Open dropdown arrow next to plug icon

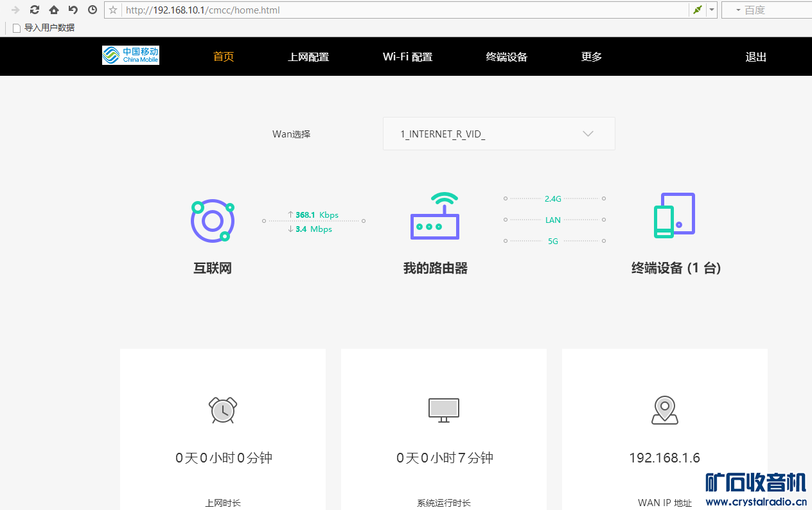point(711,10)
